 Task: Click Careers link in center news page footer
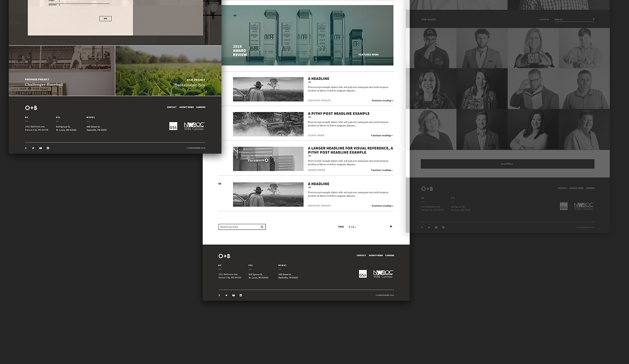coord(390,256)
